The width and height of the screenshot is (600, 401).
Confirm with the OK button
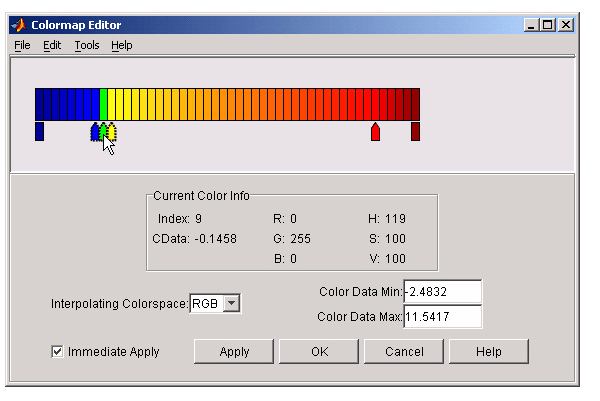pyautogui.click(x=319, y=352)
